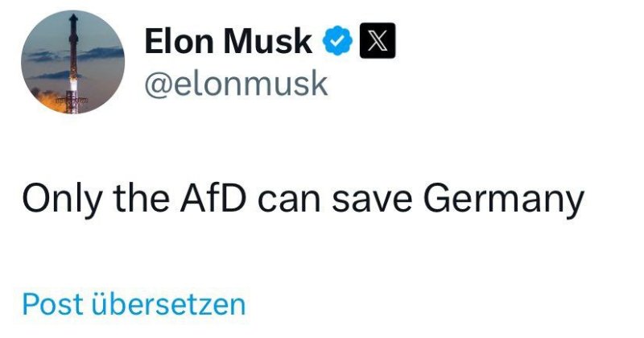
Task: Click the word "Post" in the translate link
Action: pyautogui.click(x=53, y=304)
